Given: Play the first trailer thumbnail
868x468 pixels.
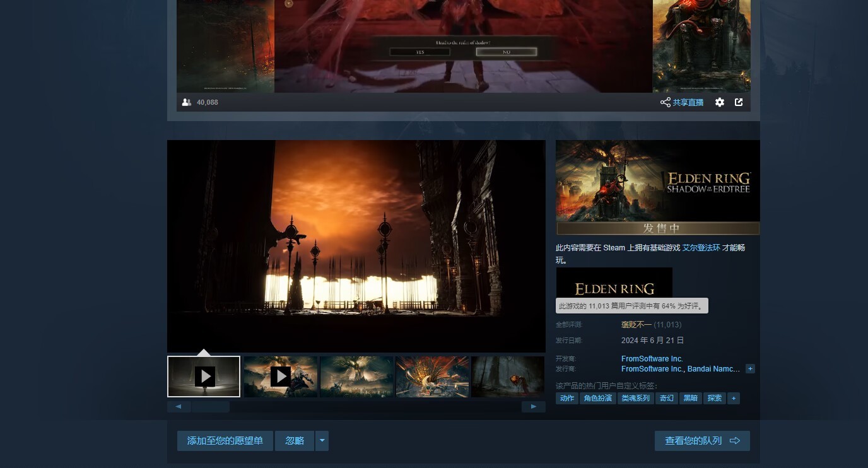Looking at the screenshot, I should 204,377.
